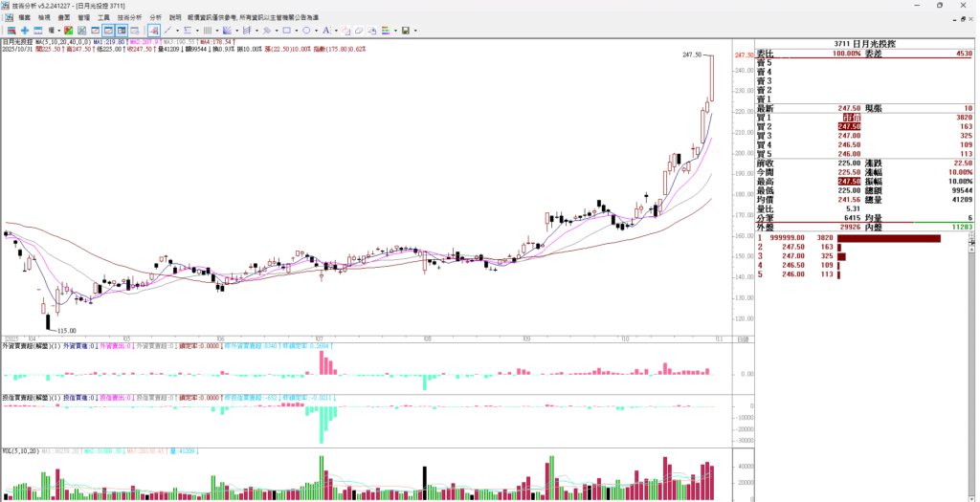Toggle the active cursor mode button
The width and height of the screenshot is (980, 502).
151,31
